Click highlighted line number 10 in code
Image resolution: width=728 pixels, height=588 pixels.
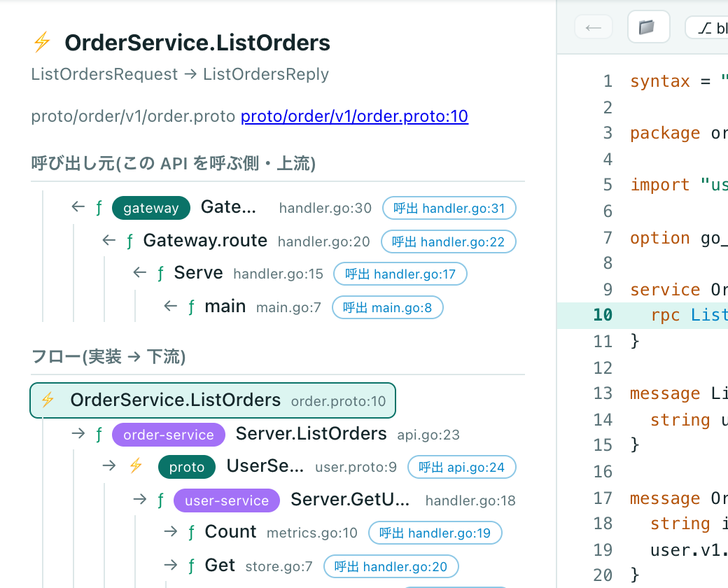603,316
